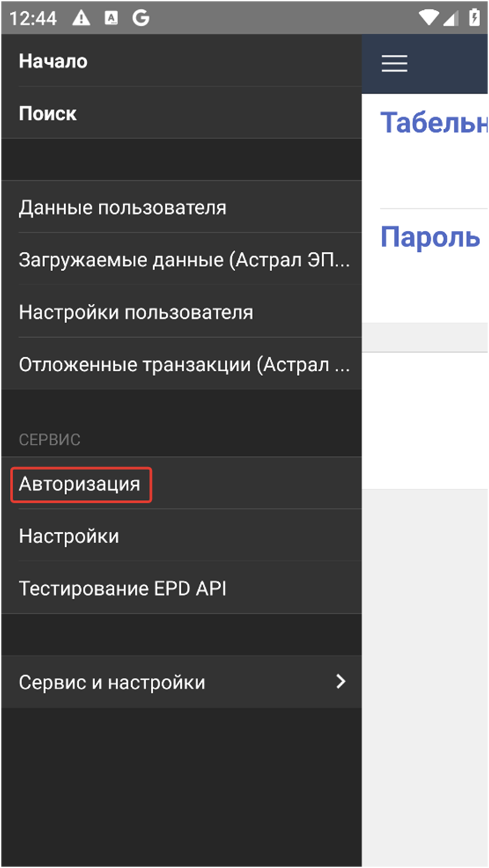Image resolution: width=489 pixels, height=868 pixels.
Task: Go to Настройки пользователя
Action: click(x=181, y=311)
